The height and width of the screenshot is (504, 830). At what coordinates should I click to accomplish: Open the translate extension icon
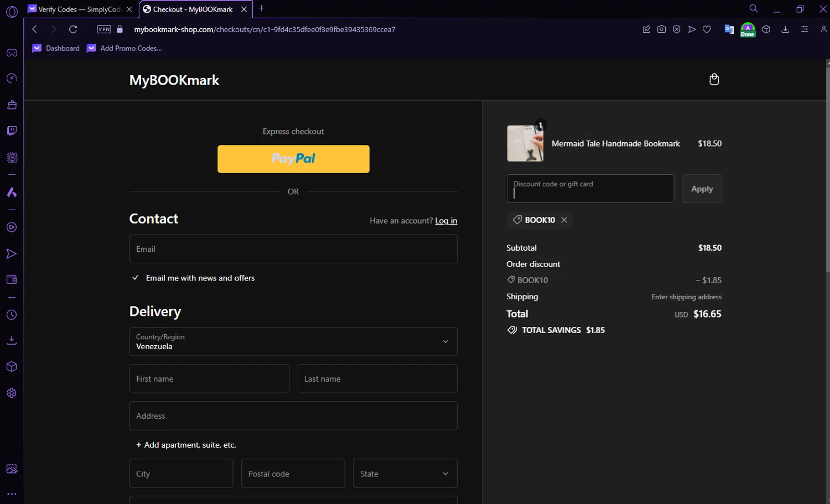tap(729, 29)
